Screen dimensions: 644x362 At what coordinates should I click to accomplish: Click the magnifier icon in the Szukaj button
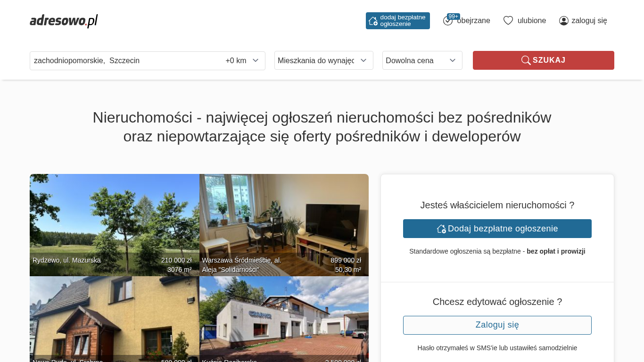pos(526,60)
